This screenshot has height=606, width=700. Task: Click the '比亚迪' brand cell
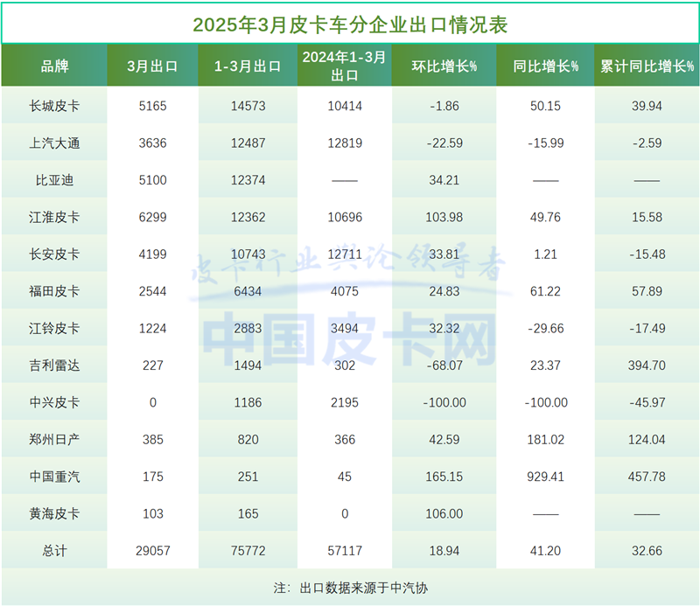(x=54, y=180)
